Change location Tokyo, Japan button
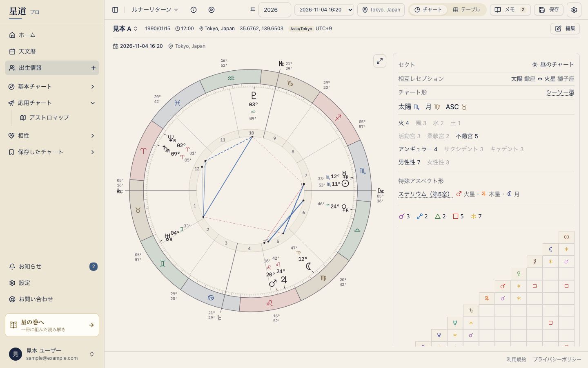 381,10
